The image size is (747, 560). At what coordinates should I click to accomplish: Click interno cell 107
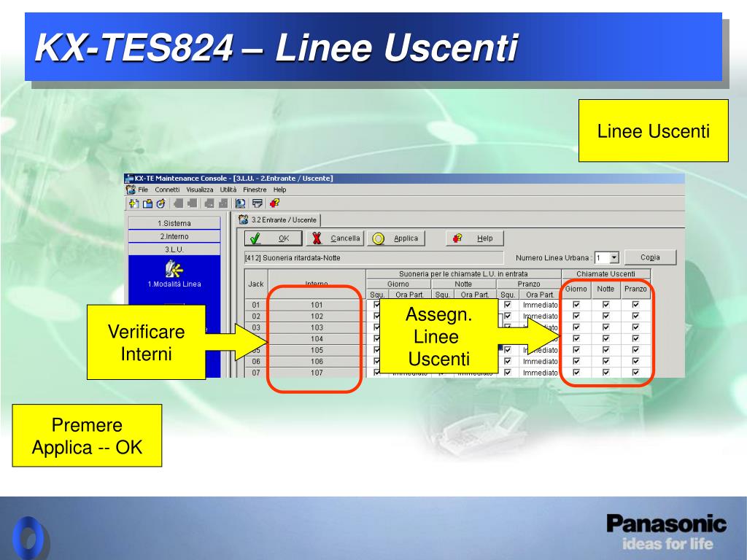(x=317, y=373)
